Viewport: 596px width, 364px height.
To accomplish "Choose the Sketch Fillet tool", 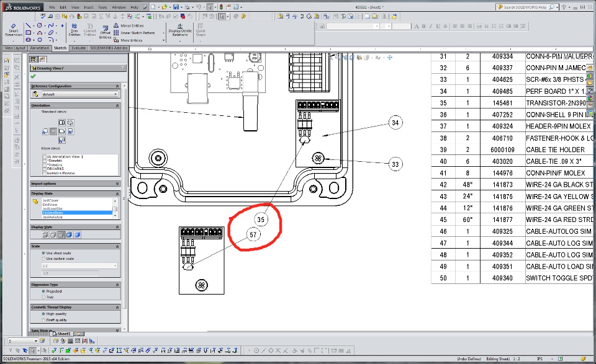I will (50, 40).
